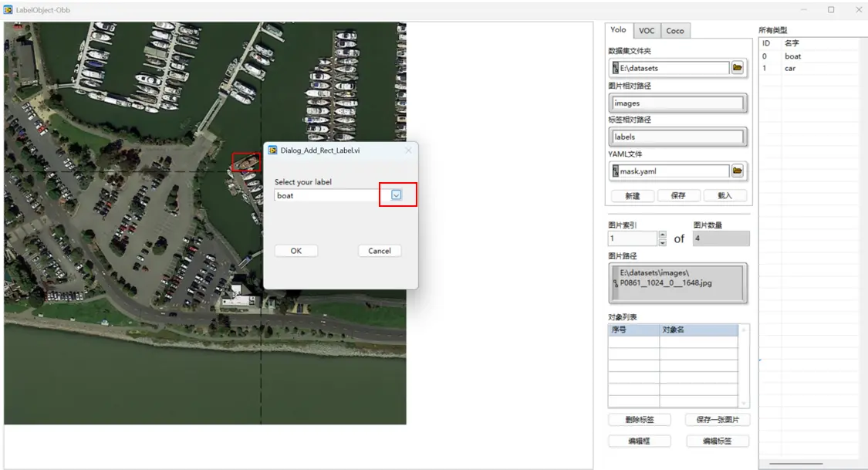The height and width of the screenshot is (470, 868).
Task: Open the 'boat' label combo box
Action: (327, 196)
